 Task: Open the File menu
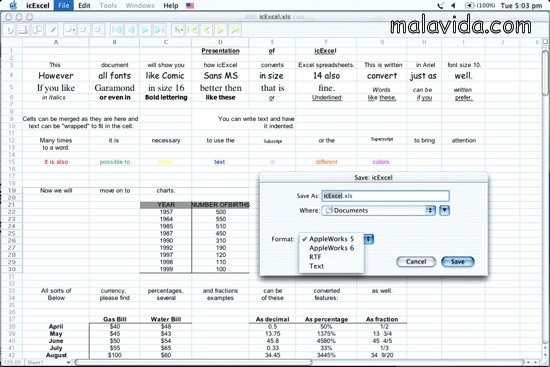[x=64, y=6]
